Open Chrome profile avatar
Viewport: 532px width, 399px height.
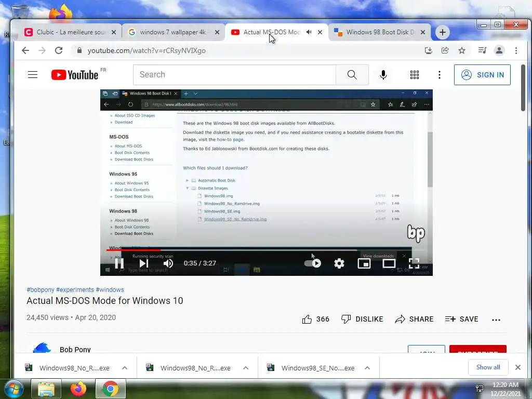click(x=499, y=50)
